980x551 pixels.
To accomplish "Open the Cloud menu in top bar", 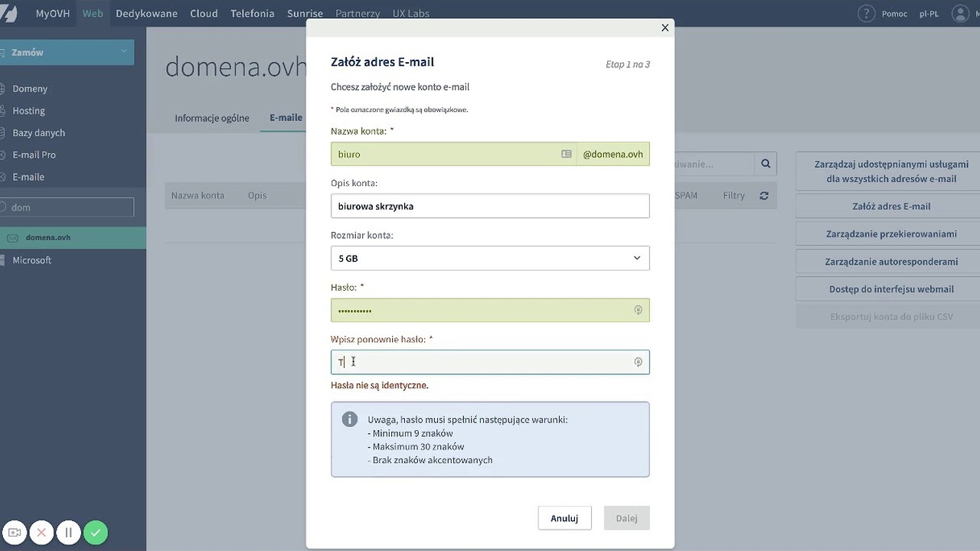I will click(x=204, y=13).
